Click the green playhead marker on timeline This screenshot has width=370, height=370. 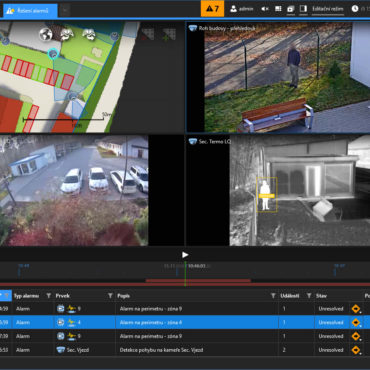coord(185,274)
